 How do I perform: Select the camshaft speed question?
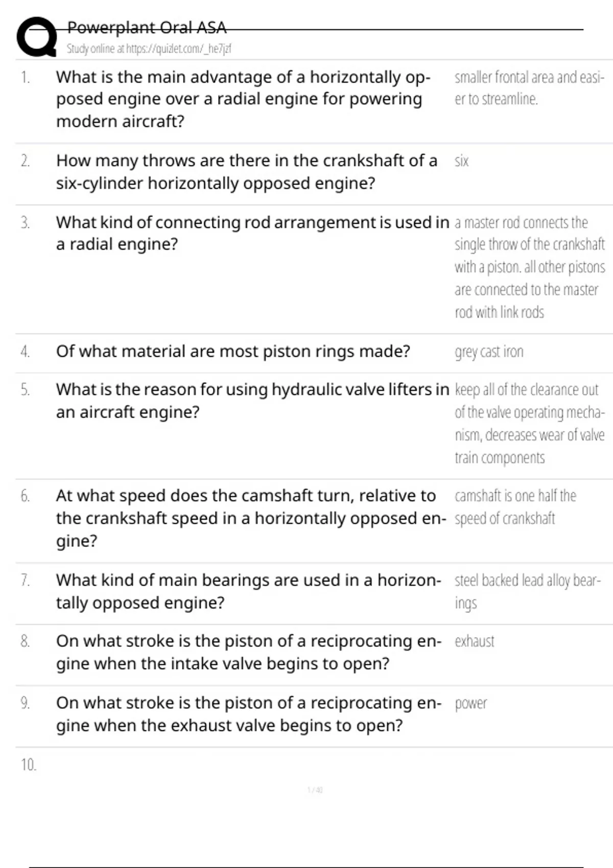[251, 518]
